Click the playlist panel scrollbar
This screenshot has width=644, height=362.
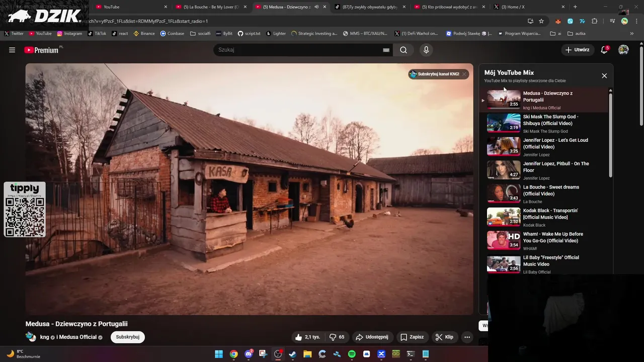click(611, 134)
